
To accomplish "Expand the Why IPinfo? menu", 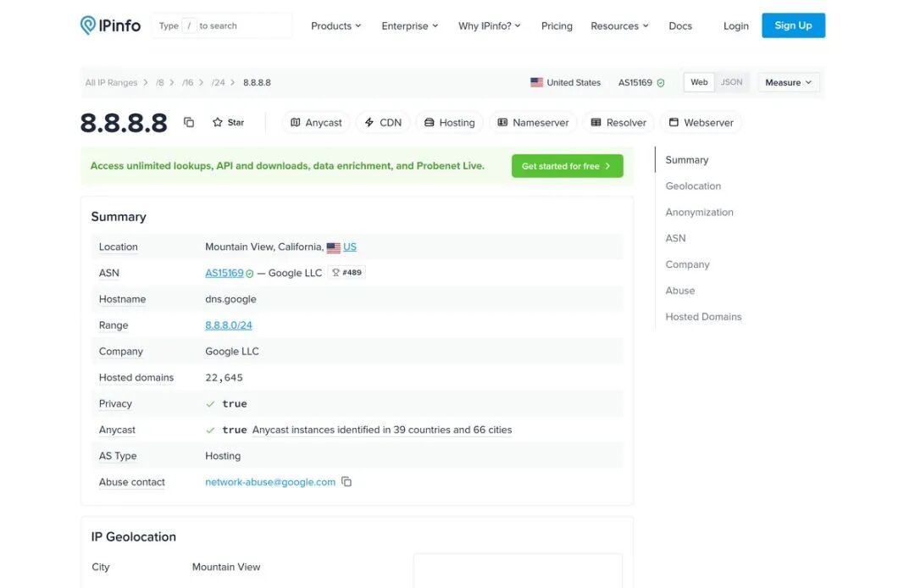I will pyautogui.click(x=490, y=25).
